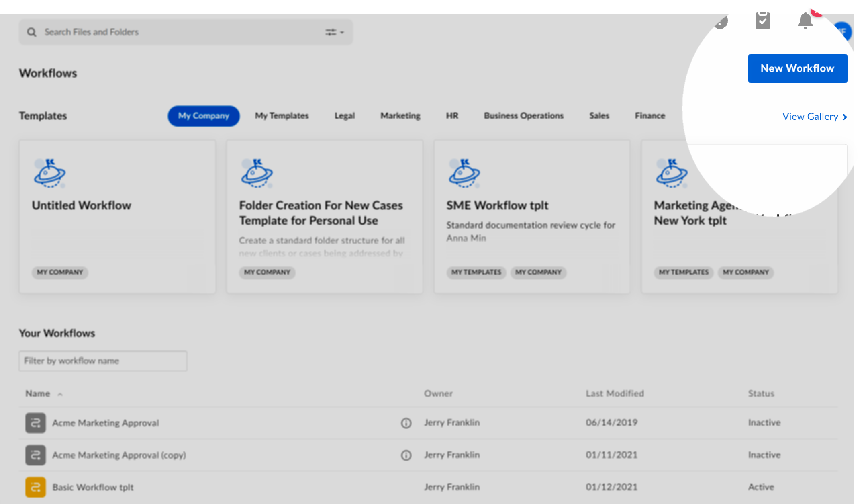Click info icon for Acme Marketing Approval
This screenshot has width=868, height=504.
pyautogui.click(x=406, y=423)
